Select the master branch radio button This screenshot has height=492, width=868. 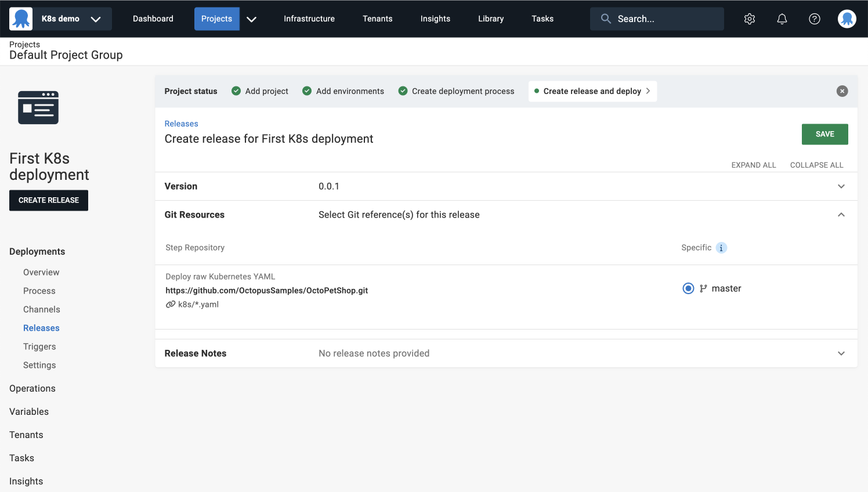688,288
